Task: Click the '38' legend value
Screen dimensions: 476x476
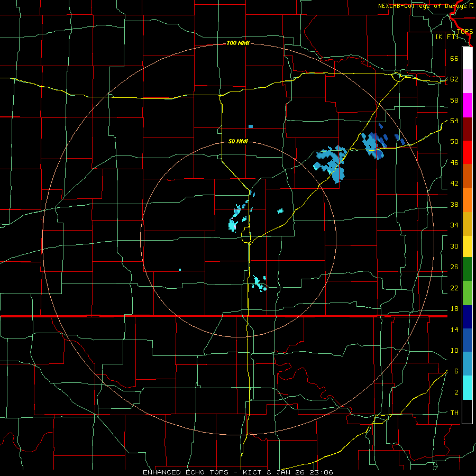Action: 454,204
